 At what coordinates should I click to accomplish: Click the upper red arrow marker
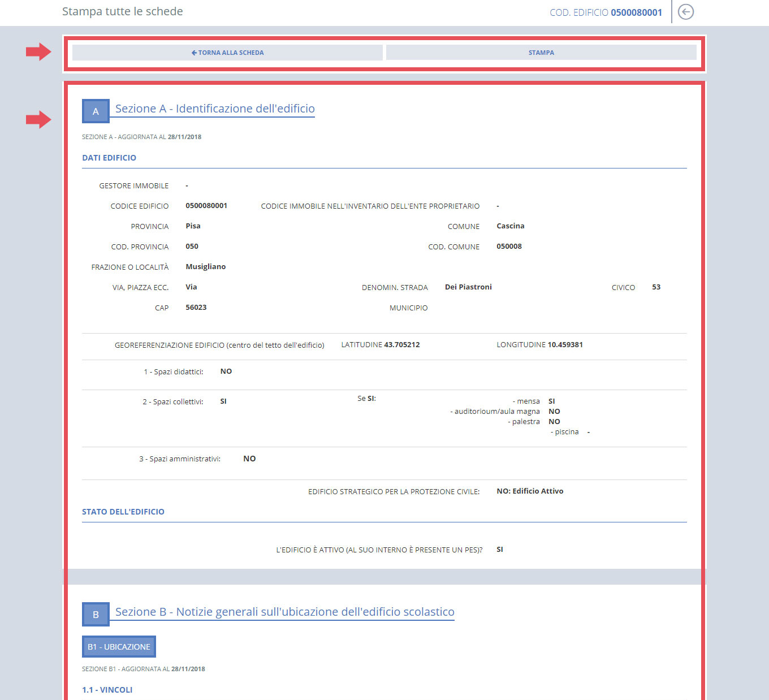[38, 52]
